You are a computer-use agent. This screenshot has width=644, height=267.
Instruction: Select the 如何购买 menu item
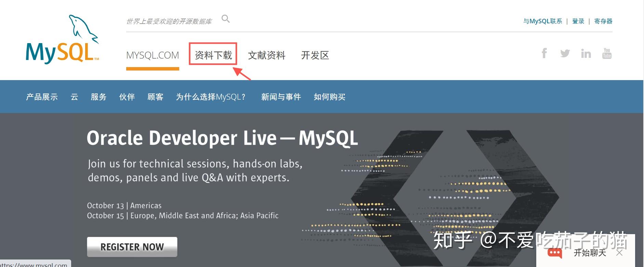point(330,97)
